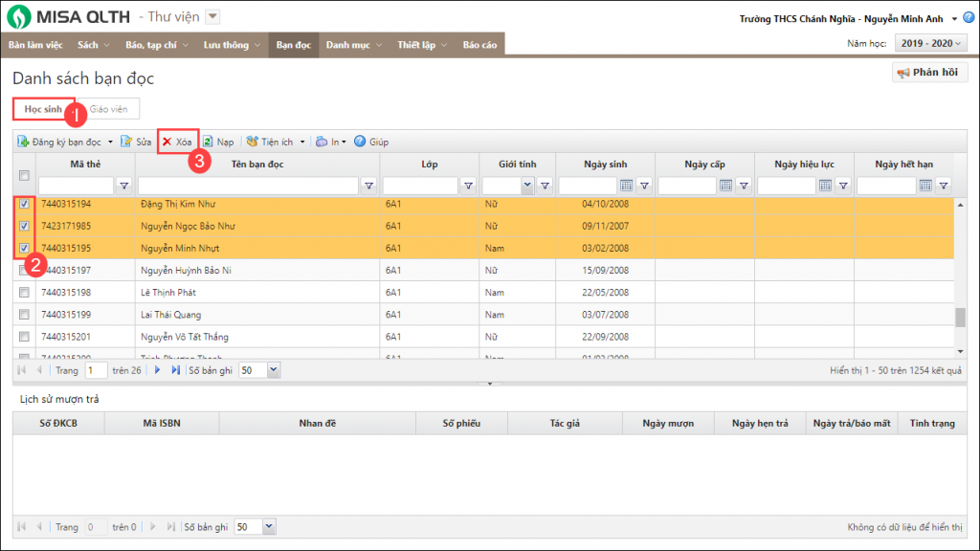This screenshot has width=980, height=551.
Task: Jump to last page of reader list
Action: pyautogui.click(x=175, y=369)
